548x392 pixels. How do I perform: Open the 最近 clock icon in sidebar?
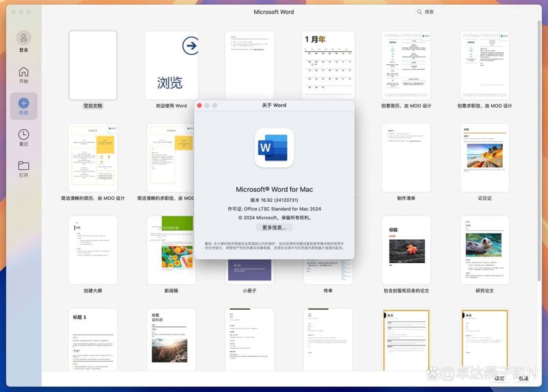(x=23, y=134)
